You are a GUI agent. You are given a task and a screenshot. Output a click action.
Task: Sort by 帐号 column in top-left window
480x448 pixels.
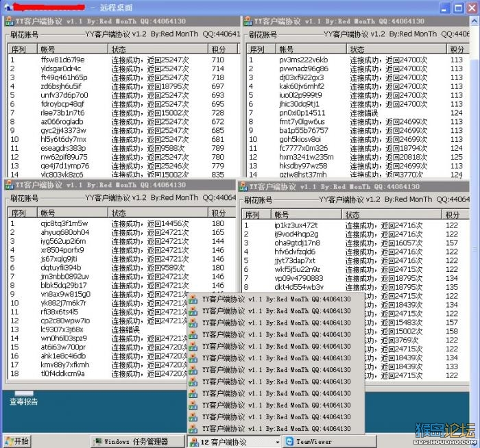pyautogui.click(x=72, y=49)
